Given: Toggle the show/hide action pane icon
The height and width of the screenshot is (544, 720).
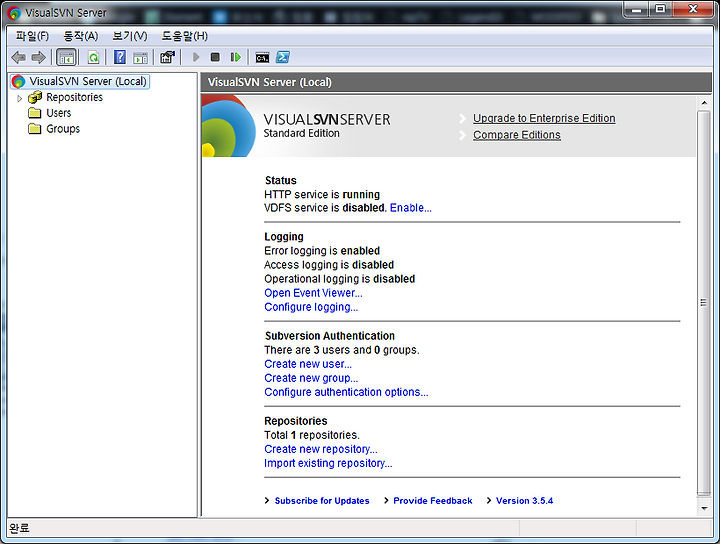Looking at the screenshot, I should (141, 57).
